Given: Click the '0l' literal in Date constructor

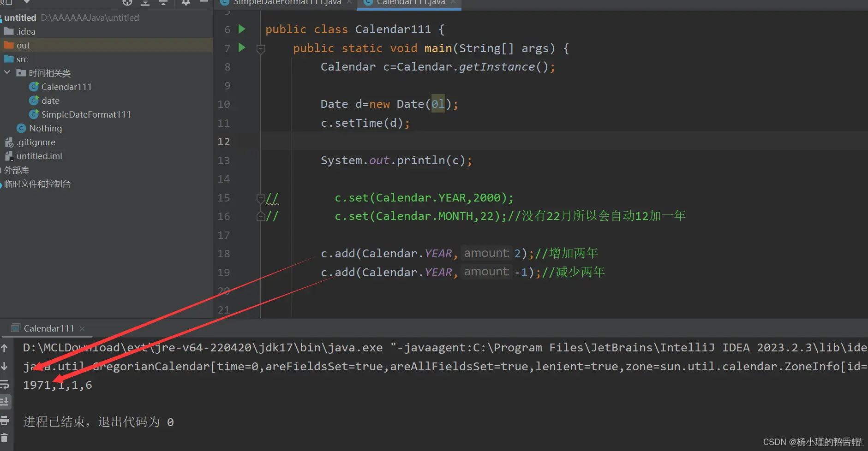Looking at the screenshot, I should coord(438,104).
